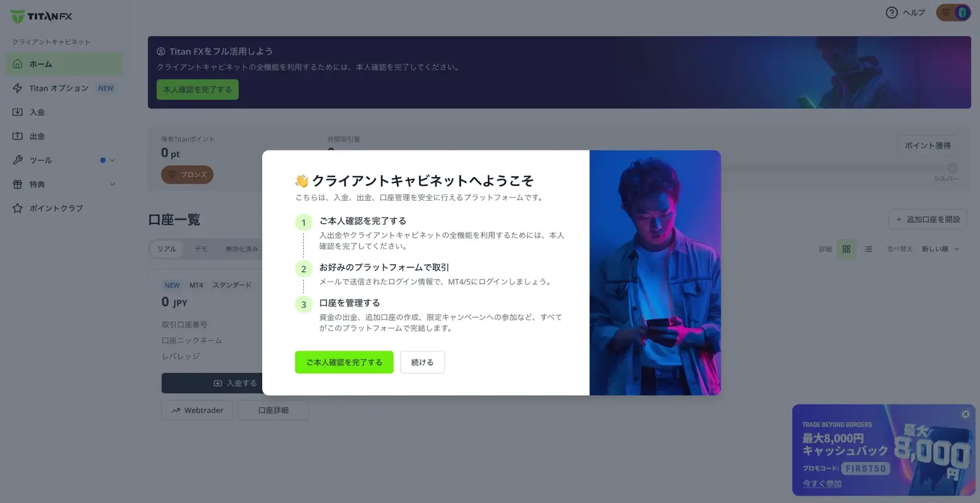Click step 3 口座を管理する heading
Viewport: 980px width, 503px height.
pos(350,303)
